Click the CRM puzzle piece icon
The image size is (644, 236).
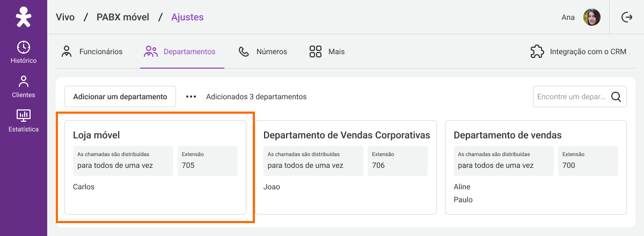click(537, 51)
